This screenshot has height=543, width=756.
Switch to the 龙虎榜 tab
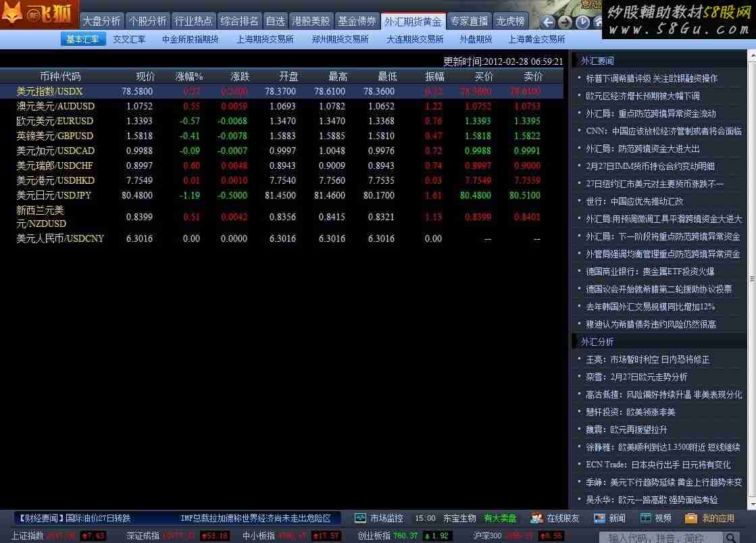tap(511, 21)
